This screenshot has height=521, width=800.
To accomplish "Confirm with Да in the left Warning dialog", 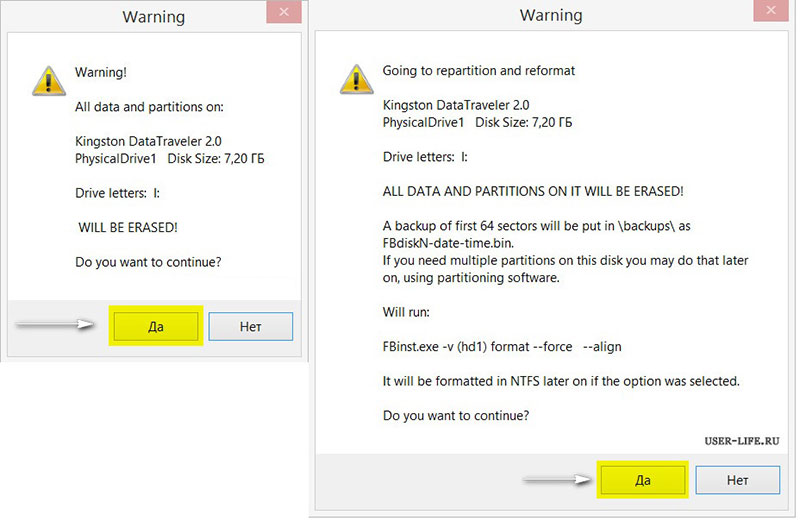I will click(156, 327).
